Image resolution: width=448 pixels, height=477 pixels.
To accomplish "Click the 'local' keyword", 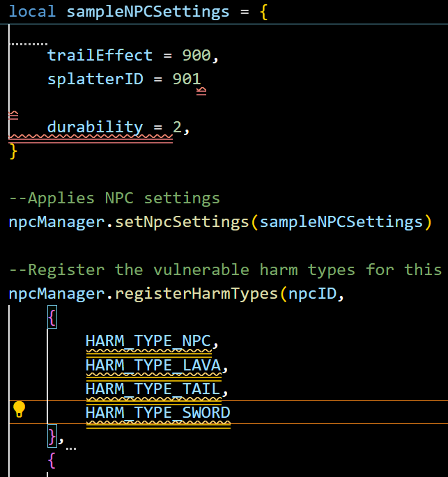I will 32,12.
